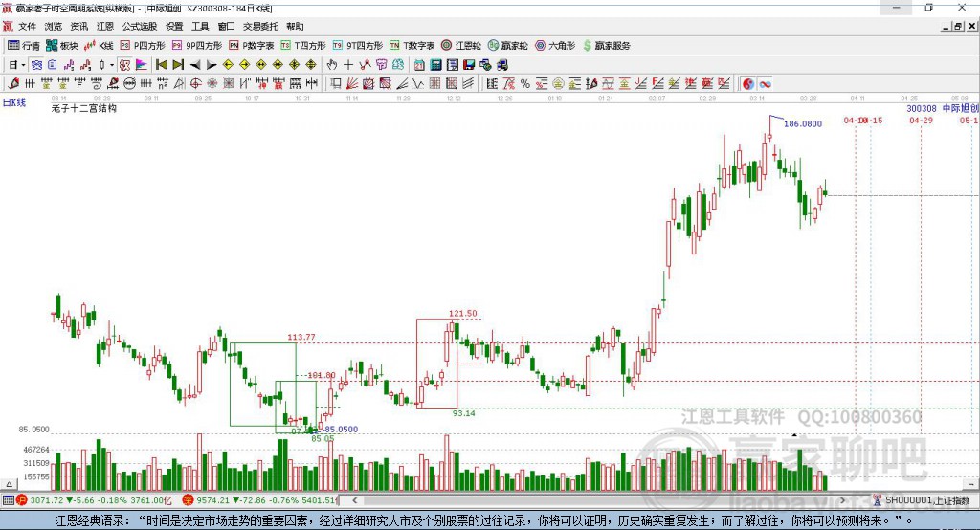Open the 板块 sector view

[x=61, y=46]
